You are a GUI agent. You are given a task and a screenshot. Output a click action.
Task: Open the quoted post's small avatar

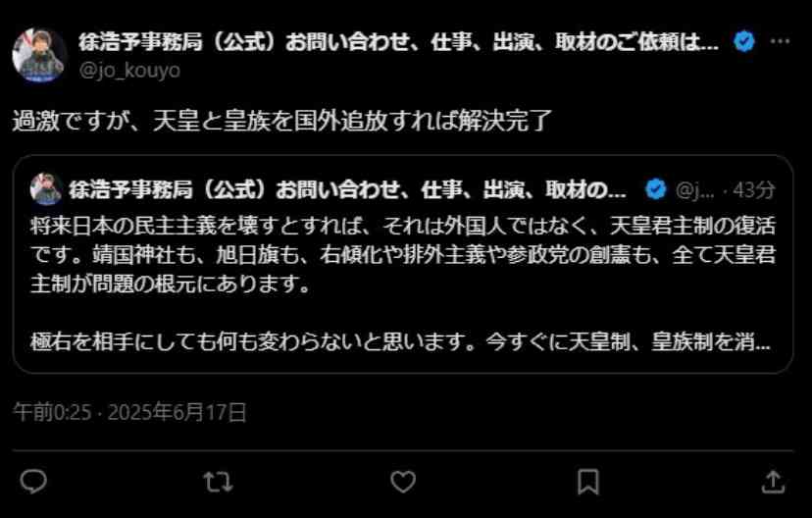click(x=45, y=189)
